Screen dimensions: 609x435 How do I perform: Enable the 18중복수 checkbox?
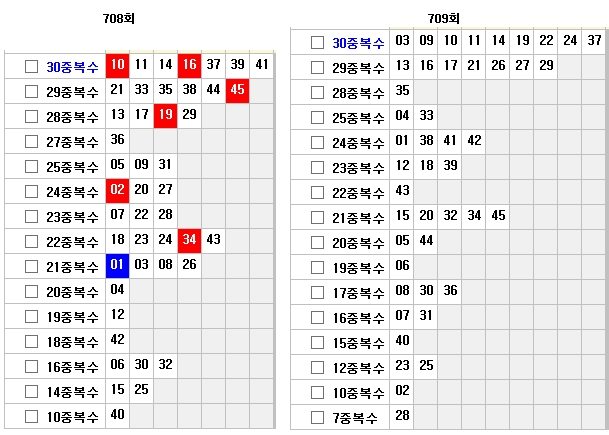(31, 340)
